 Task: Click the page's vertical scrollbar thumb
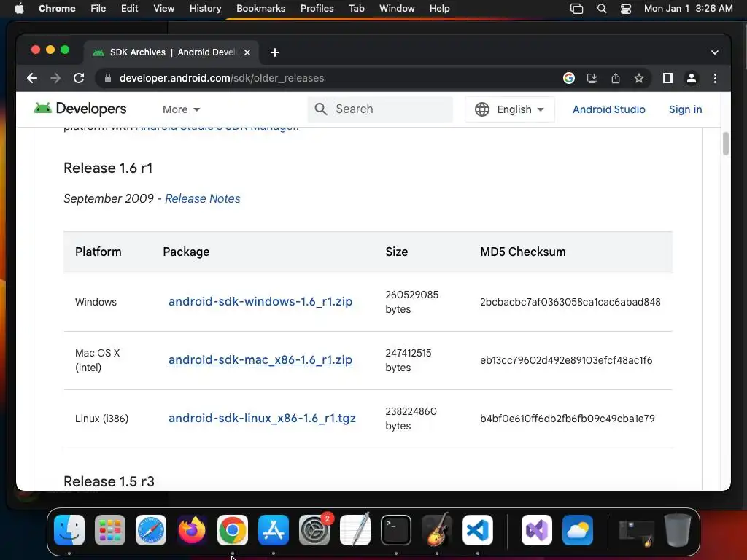point(726,144)
